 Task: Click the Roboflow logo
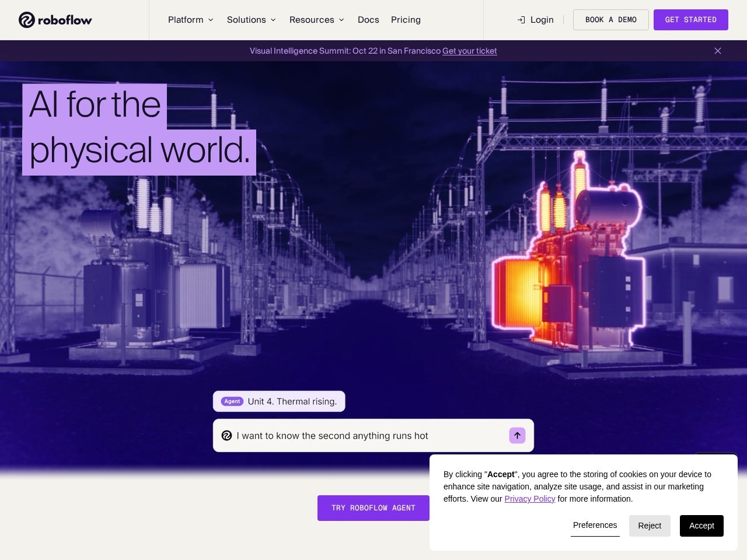click(55, 20)
